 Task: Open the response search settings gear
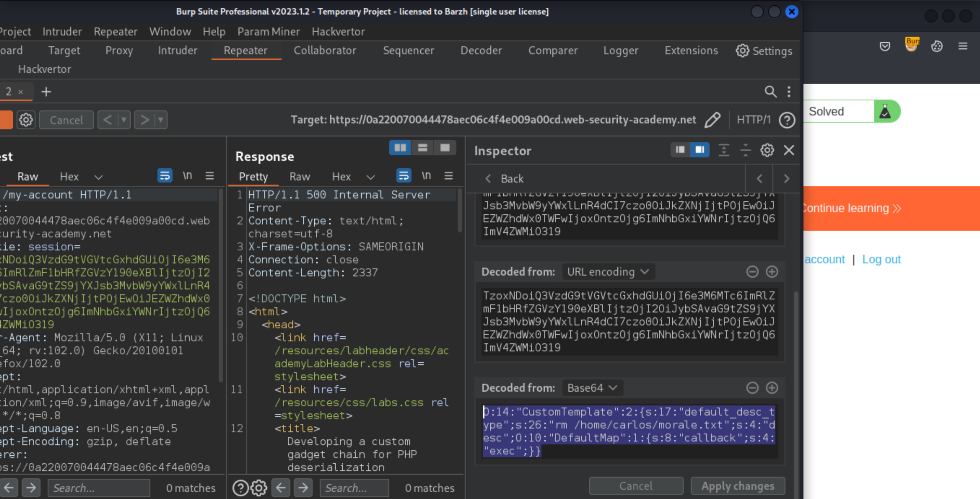point(259,488)
